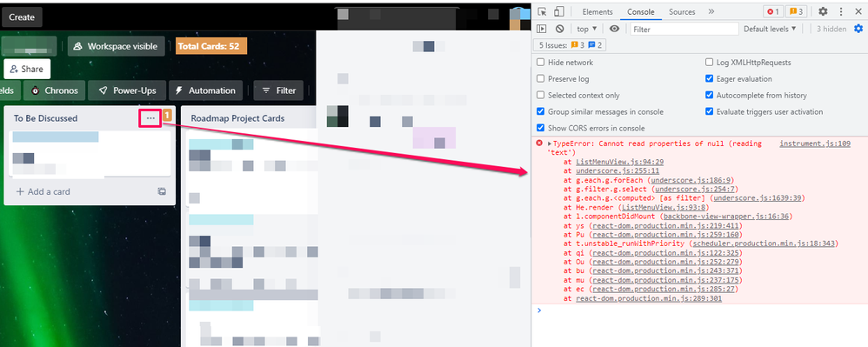The image size is (868, 347).
Task: Click Add a card in To Be Discussed
Action: 43,191
